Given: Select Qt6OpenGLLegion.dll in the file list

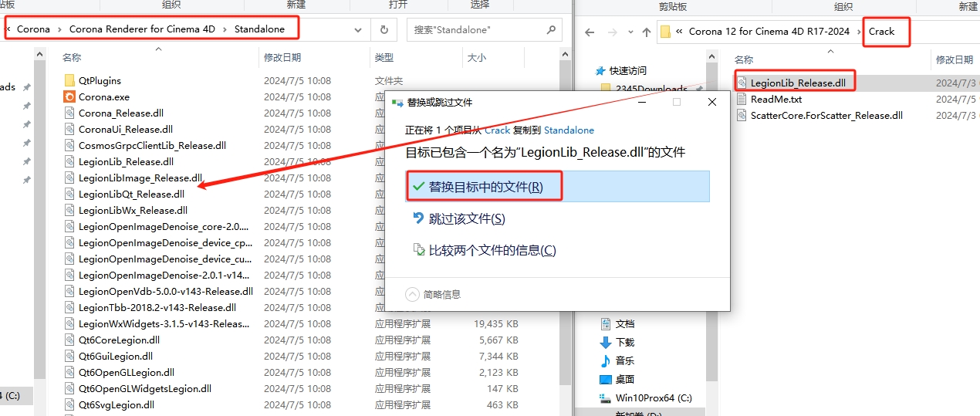Looking at the screenshot, I should (127, 372).
